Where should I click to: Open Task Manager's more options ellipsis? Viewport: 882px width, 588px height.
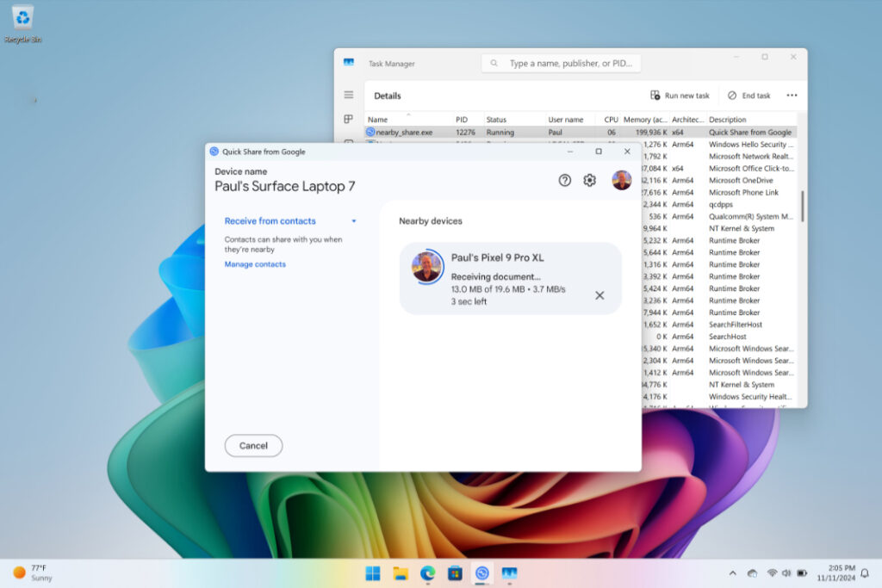(791, 96)
